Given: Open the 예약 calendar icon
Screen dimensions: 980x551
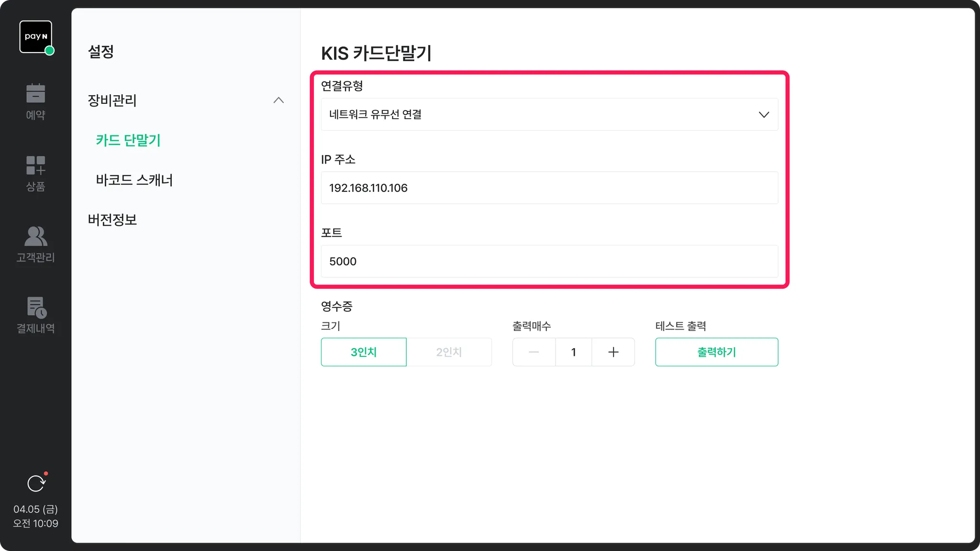Looking at the screenshot, I should click(36, 94).
